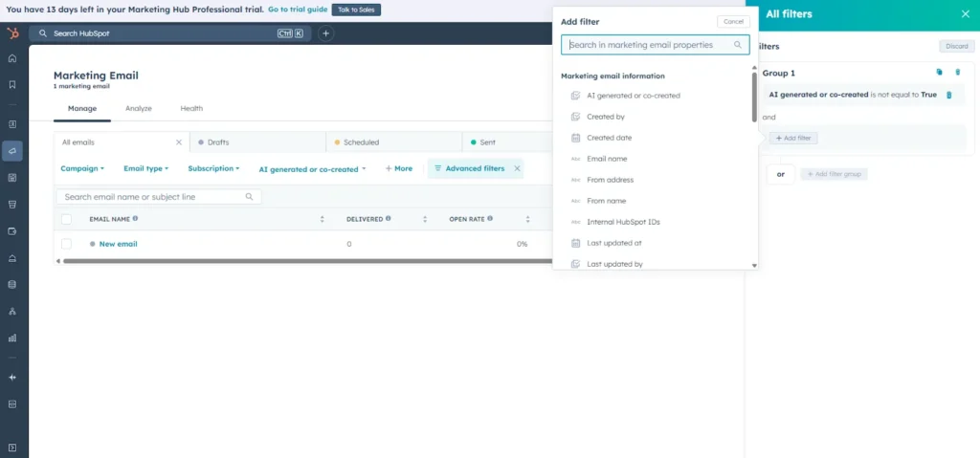
Task: Click the + Add filter button
Action: pos(793,138)
